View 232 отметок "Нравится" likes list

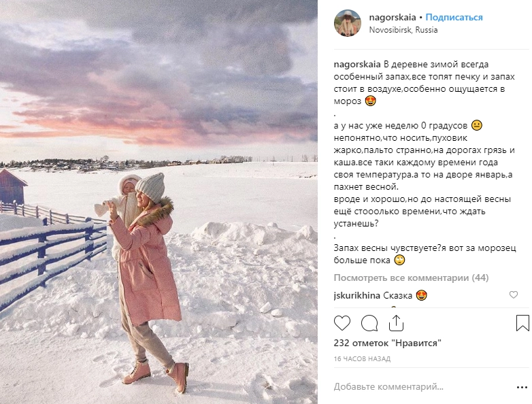pos(388,343)
